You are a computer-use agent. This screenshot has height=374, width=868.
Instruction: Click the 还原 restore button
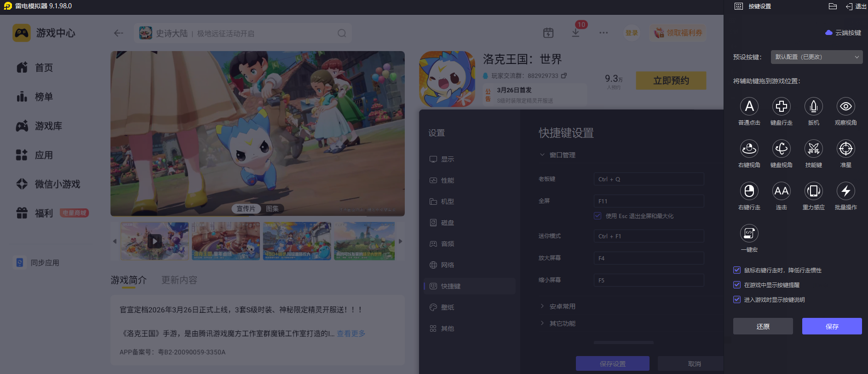click(763, 326)
